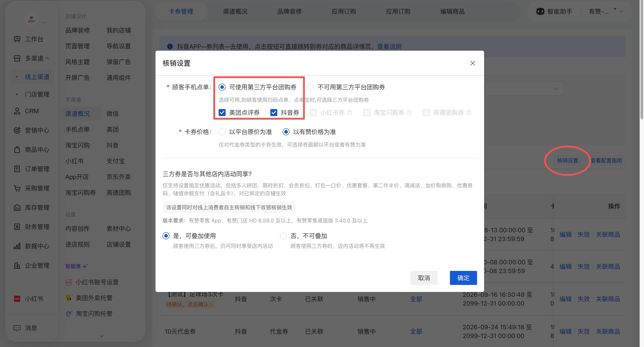Viewport: 644px width, 347px height.
Task: Click the CRM person icon
Action: click(x=17, y=111)
